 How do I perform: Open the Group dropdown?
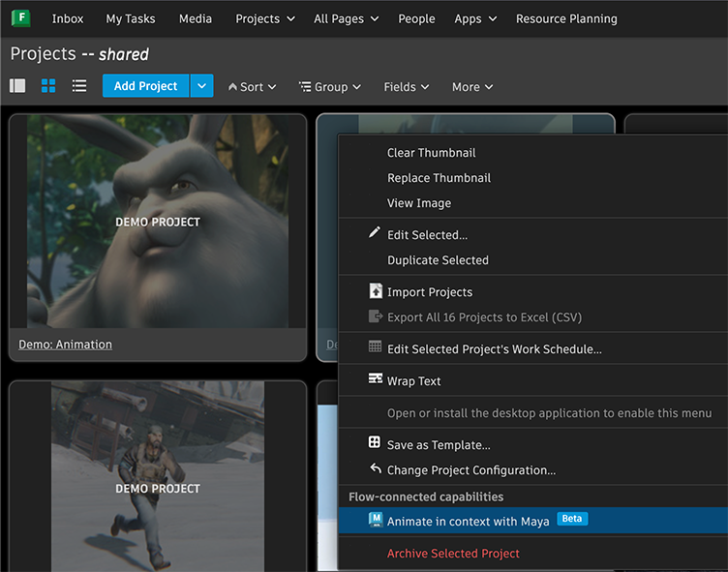tap(330, 87)
